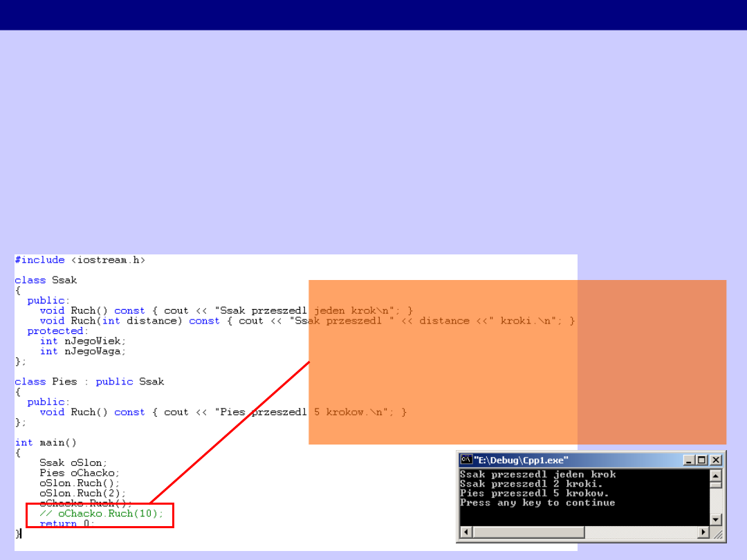Screen dimensions: 747x560
Task: Click the console horizontal scrollbar right arrow
Action: click(703, 532)
